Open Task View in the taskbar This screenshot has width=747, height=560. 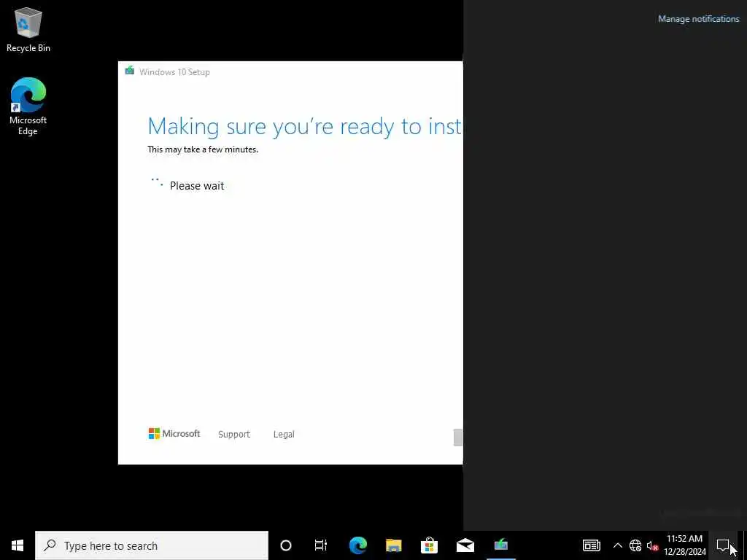[x=321, y=545]
